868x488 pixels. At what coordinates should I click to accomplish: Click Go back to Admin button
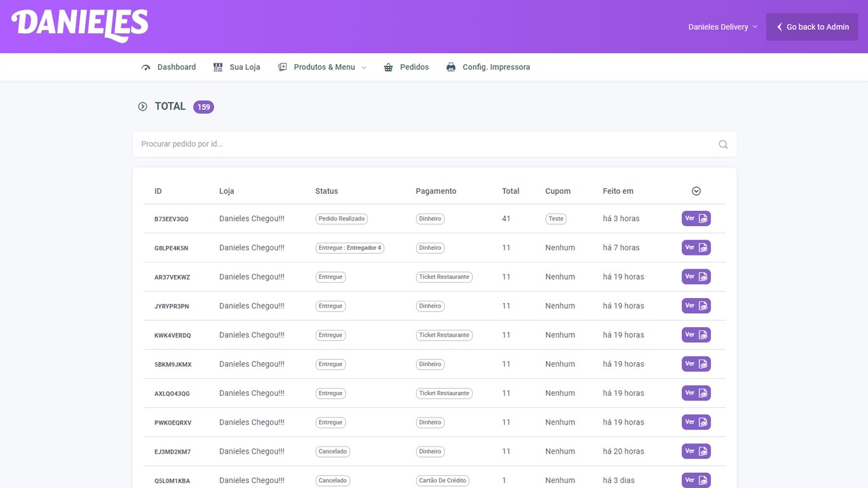tap(812, 27)
